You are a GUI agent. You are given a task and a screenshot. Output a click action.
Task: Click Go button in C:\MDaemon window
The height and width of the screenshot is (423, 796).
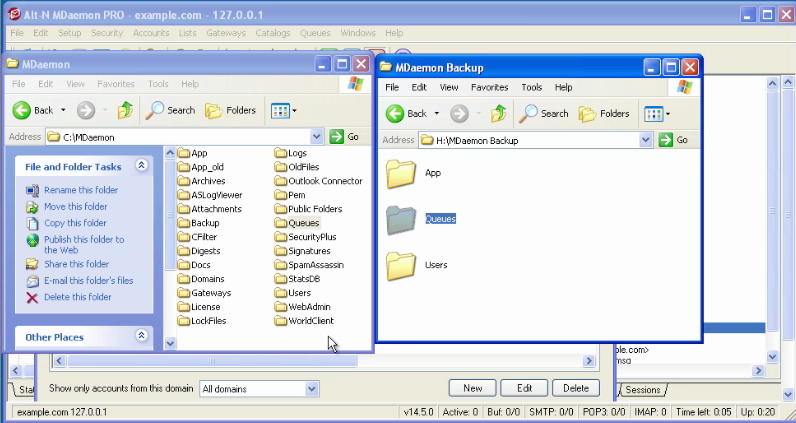(344, 137)
